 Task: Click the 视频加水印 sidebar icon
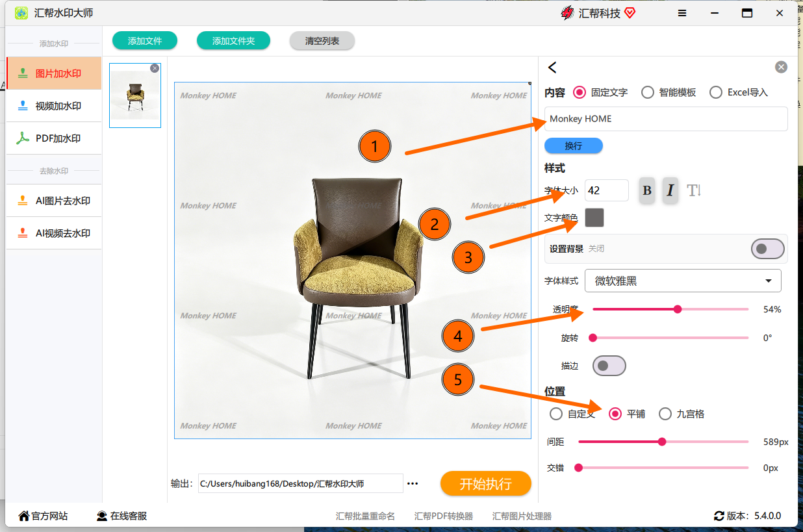23,106
